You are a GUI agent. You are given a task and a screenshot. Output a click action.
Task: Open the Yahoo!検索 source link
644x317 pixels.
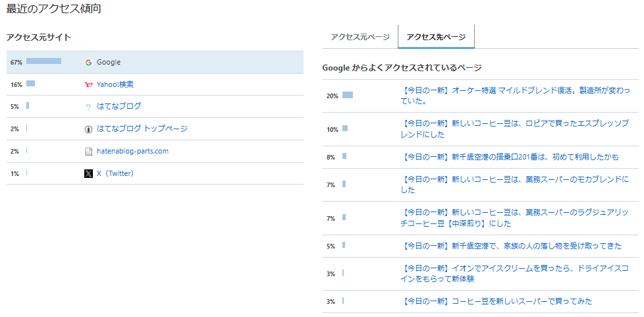pos(115,84)
